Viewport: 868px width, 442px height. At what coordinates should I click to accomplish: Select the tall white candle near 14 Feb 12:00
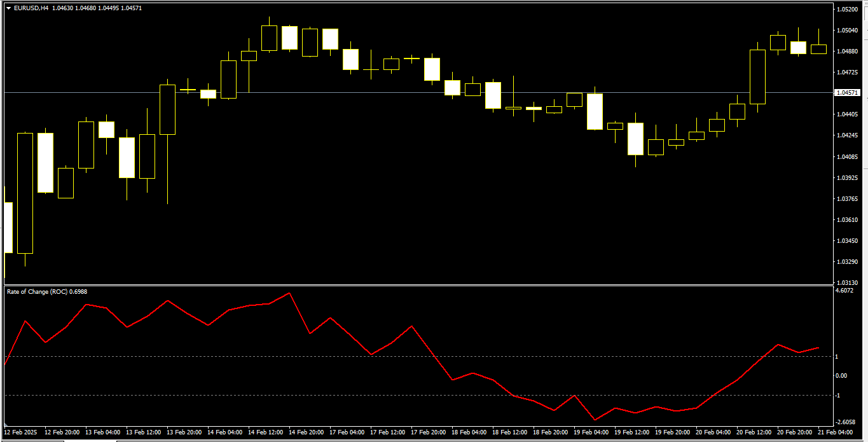point(270,35)
